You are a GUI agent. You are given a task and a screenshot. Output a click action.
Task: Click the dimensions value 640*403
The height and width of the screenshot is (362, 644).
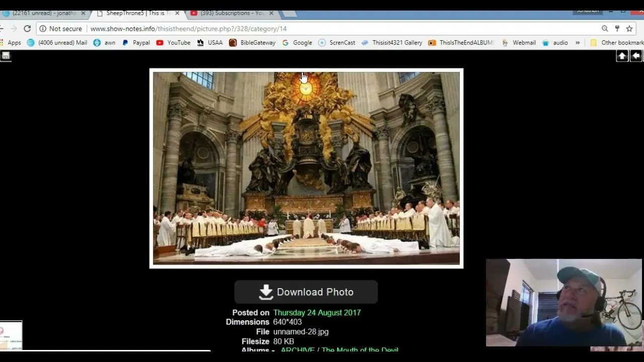coord(288,322)
